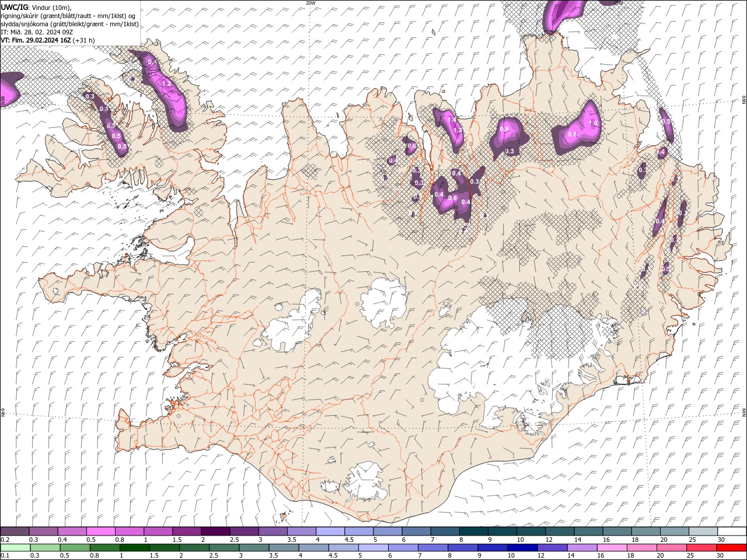Pick deep blue 10 swatch, lower rain scale
Viewport: 747px width, 560px height.
point(522,548)
